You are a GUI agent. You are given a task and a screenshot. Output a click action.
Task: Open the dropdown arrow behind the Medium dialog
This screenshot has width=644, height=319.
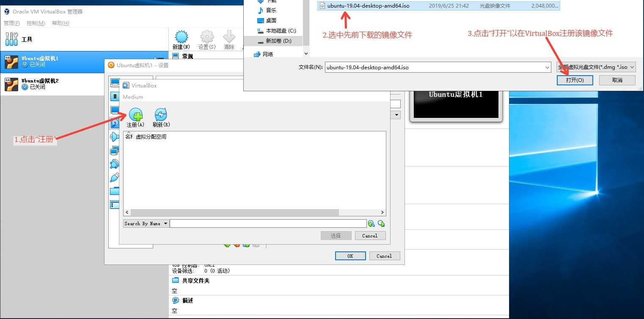point(396,115)
